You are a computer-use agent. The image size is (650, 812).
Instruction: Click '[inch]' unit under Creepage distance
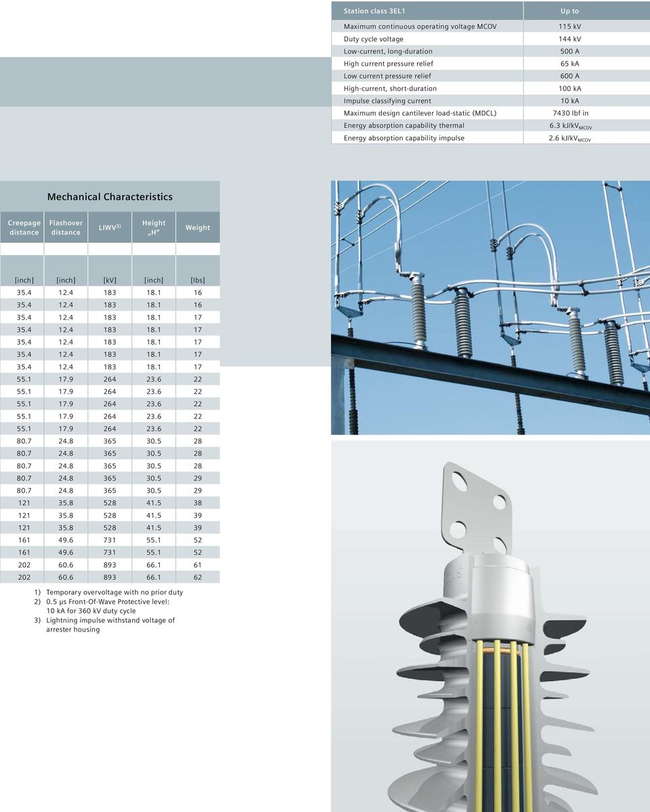(x=24, y=279)
